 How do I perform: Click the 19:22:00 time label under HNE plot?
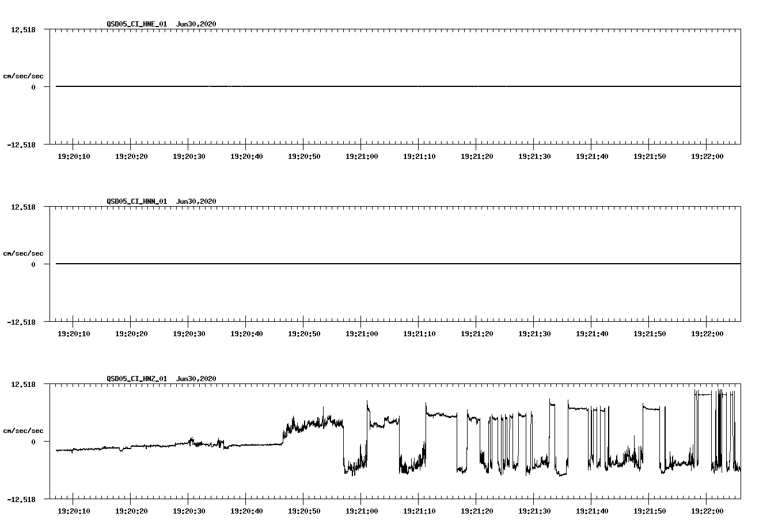[x=707, y=157]
